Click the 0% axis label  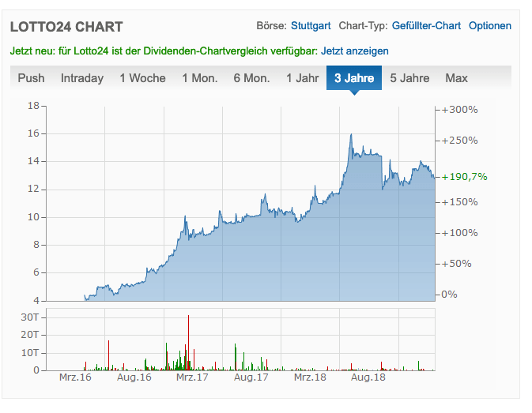click(449, 294)
